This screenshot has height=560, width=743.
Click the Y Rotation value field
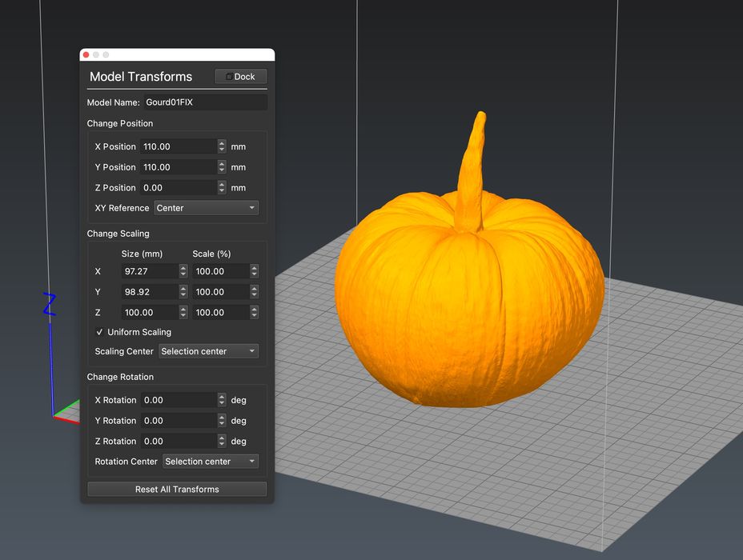(x=178, y=421)
